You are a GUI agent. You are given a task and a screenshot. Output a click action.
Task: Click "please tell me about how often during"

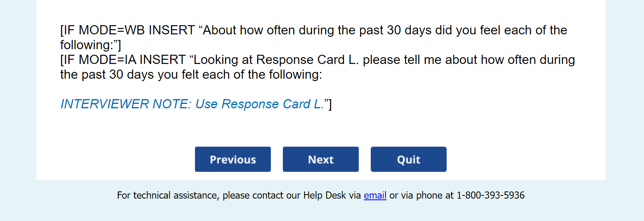click(469, 60)
